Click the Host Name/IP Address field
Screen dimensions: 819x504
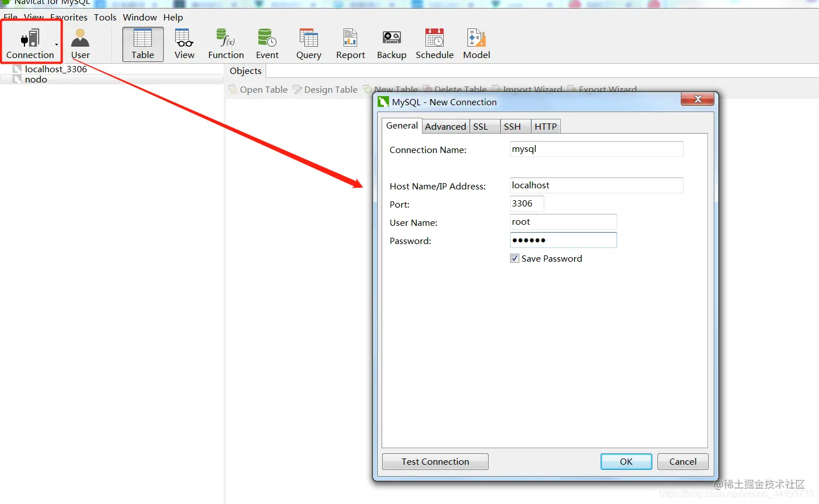[x=597, y=185]
